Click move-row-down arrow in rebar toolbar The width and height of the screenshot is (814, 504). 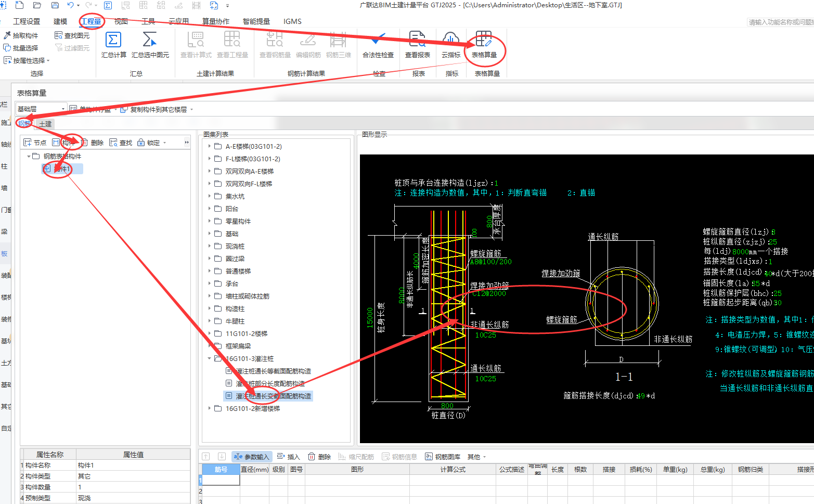point(222,457)
